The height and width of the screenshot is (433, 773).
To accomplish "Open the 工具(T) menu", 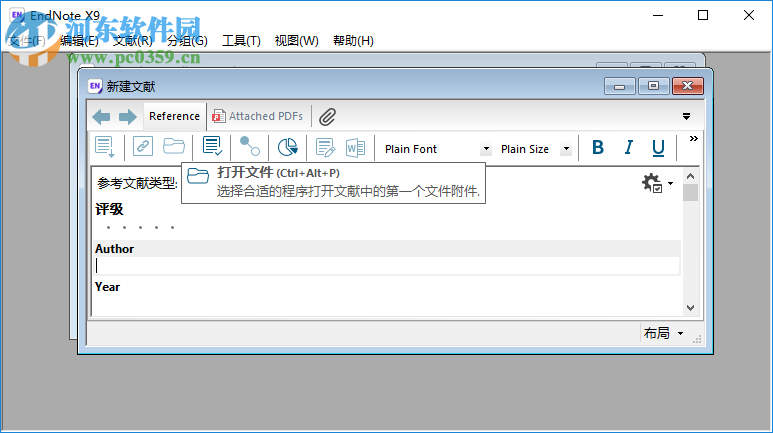I will click(241, 40).
